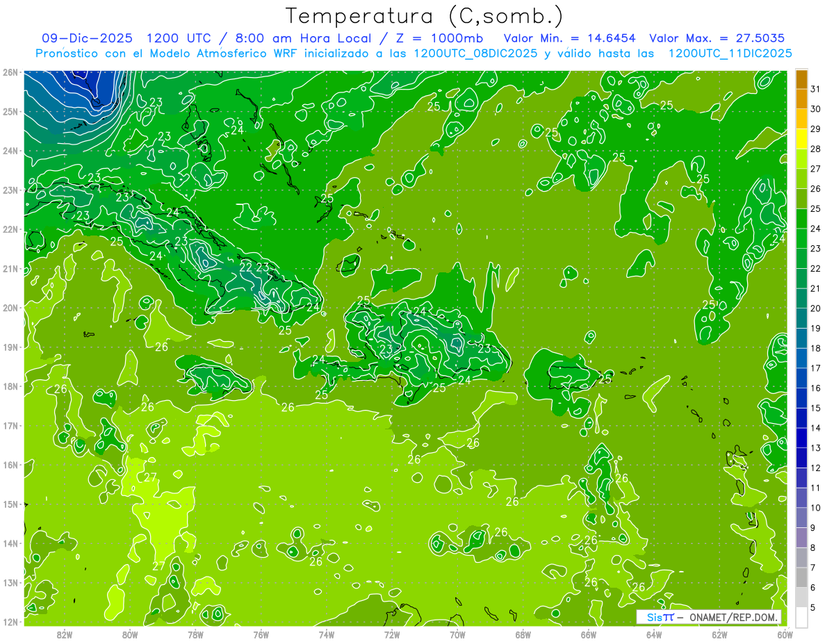Click the 20N latitude axis label

pyautogui.click(x=10, y=308)
